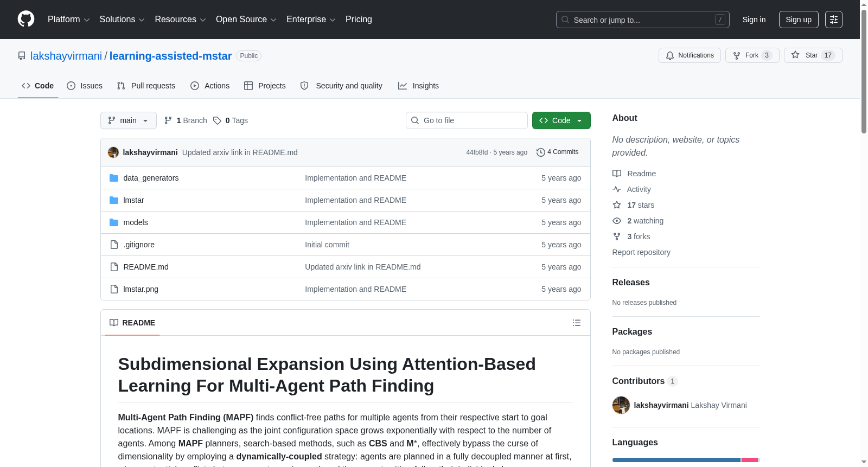The image size is (868, 467).
Task: Click the Go to file input
Action: (467, 120)
